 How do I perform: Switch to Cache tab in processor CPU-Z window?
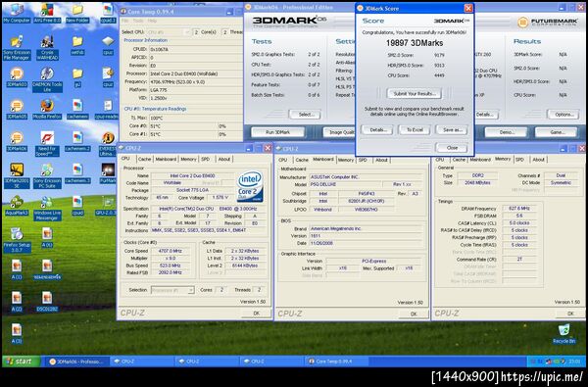(144, 159)
